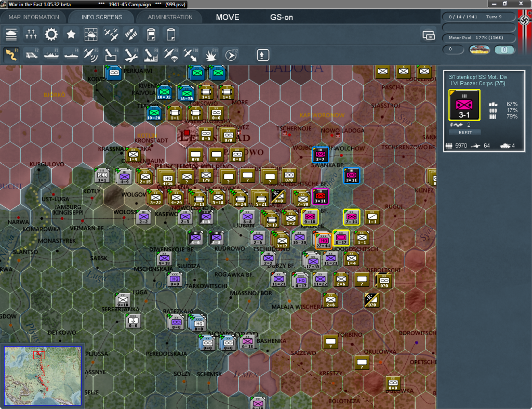Click the F11 explosion mode icon
Image resolution: width=532 pixels, height=409 pixels.
click(x=211, y=55)
